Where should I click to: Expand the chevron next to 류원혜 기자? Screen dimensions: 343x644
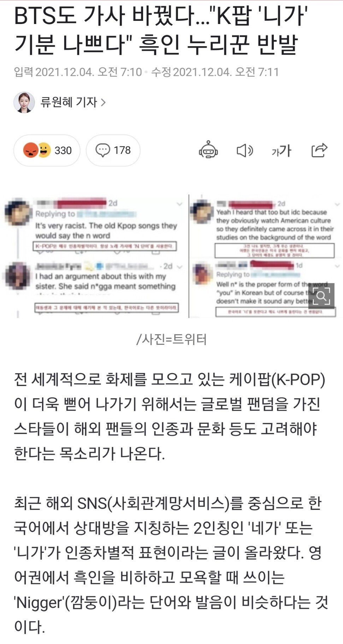[103, 102]
